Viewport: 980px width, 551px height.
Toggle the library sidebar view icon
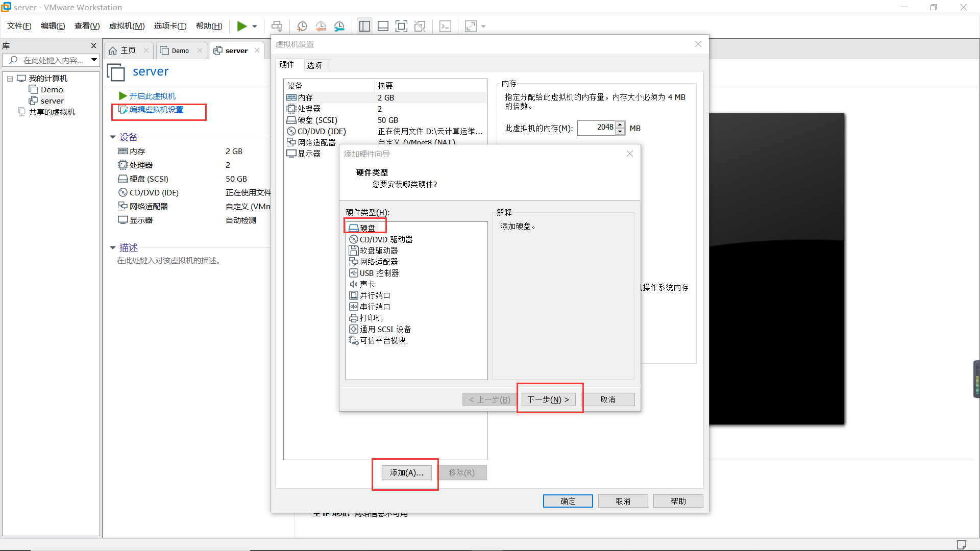click(x=364, y=26)
